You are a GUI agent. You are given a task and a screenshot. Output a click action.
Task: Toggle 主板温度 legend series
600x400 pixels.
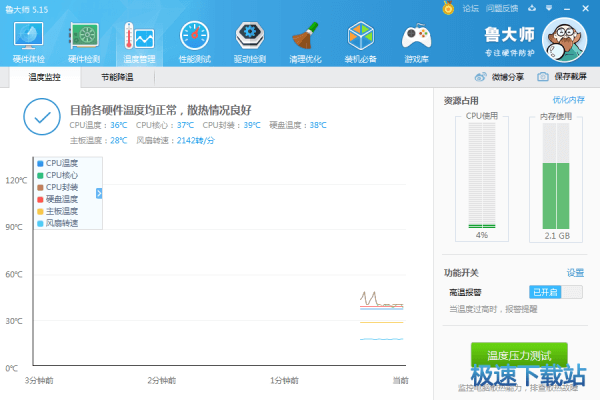click(x=58, y=211)
